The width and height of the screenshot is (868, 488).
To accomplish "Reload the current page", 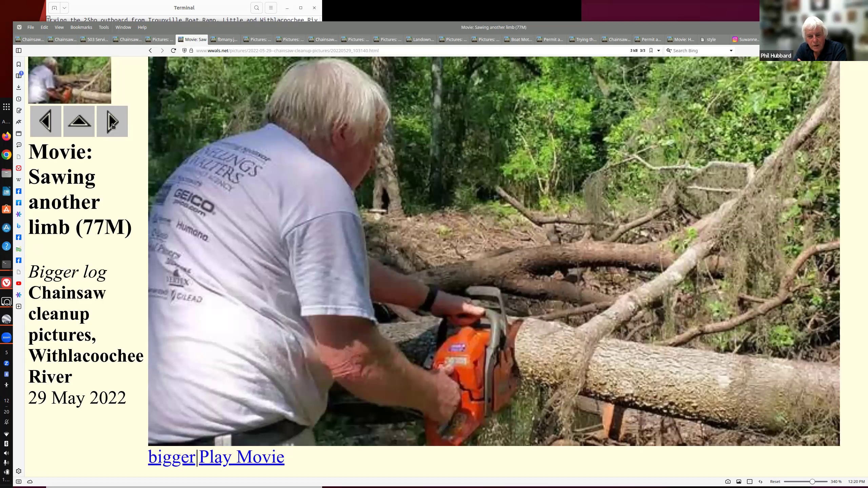I will 173,50.
